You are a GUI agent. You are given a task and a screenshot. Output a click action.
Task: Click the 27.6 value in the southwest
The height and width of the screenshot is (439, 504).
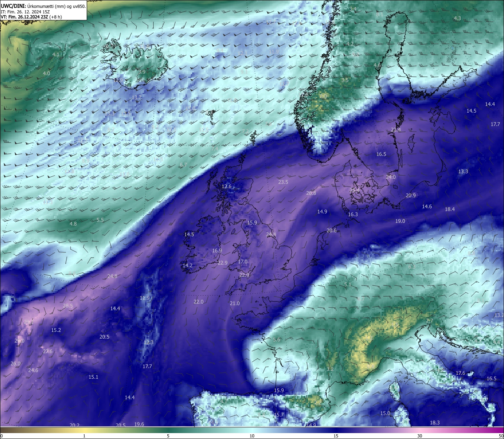(x=48, y=351)
